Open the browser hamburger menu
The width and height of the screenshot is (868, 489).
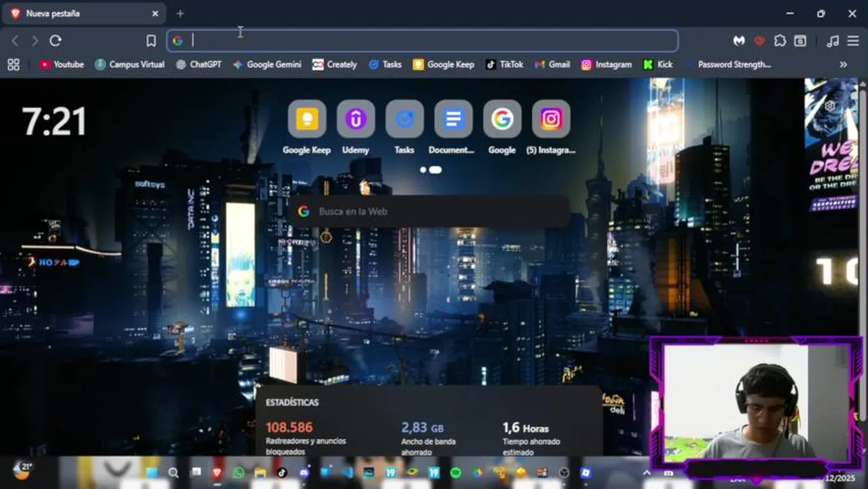click(853, 41)
